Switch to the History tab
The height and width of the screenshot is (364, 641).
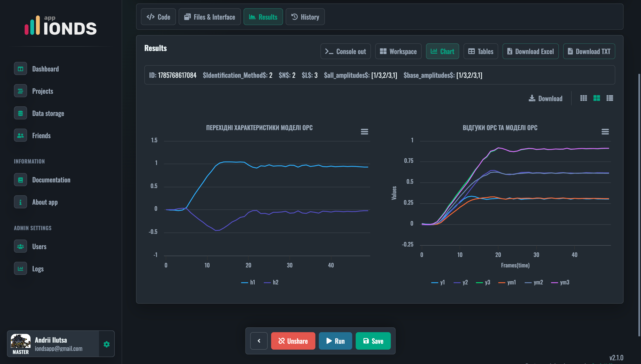pos(305,17)
